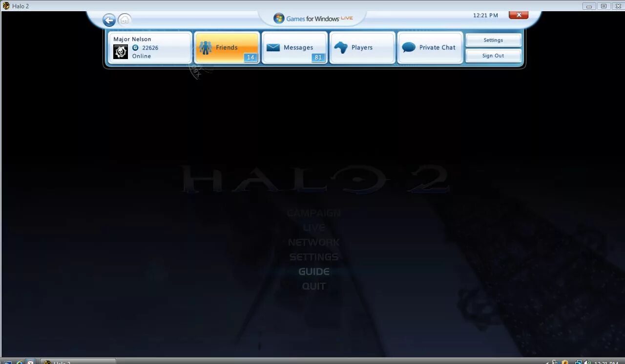Image resolution: width=625 pixels, height=364 pixels.
Task: Select LIVE in Halo 2 menu
Action: pos(314,228)
